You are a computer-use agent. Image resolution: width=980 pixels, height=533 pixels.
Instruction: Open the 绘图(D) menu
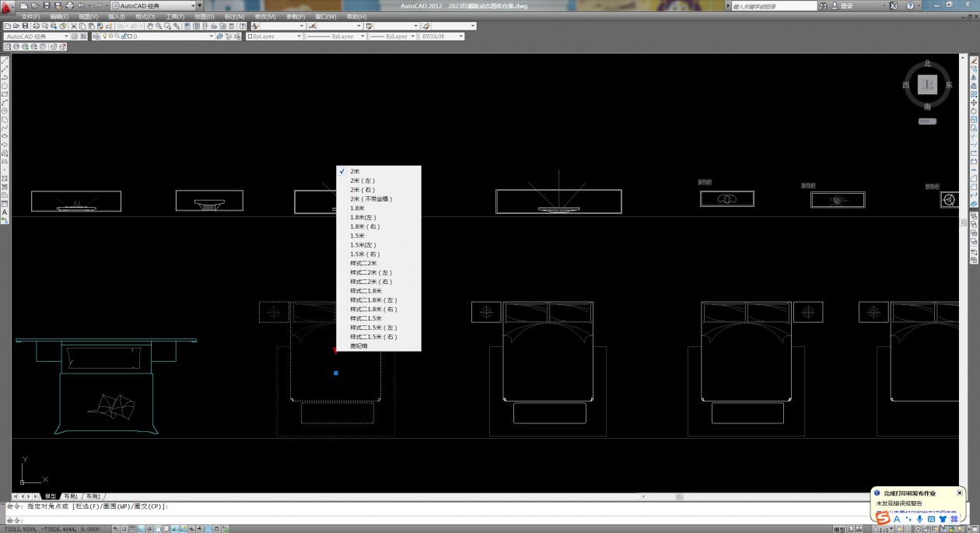(x=205, y=16)
